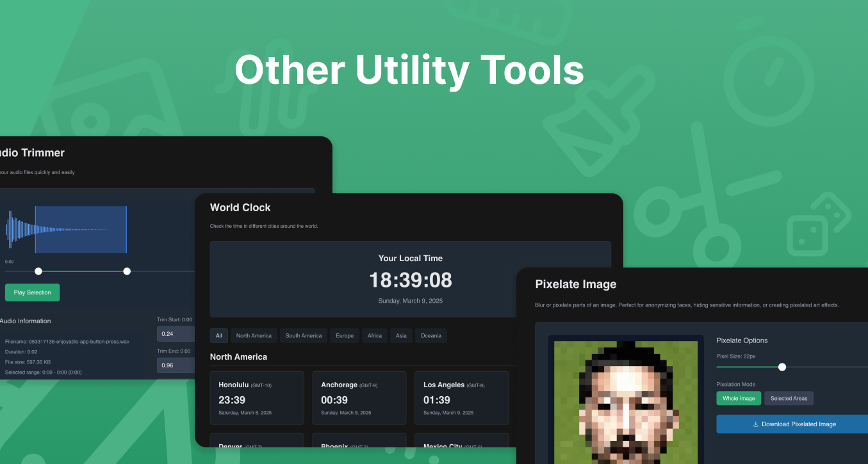Click the Play Selection button

(32, 292)
